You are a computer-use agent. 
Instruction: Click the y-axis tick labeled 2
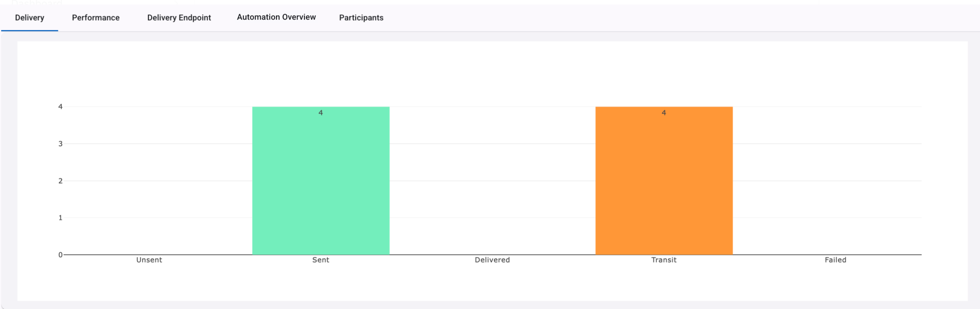(60, 181)
